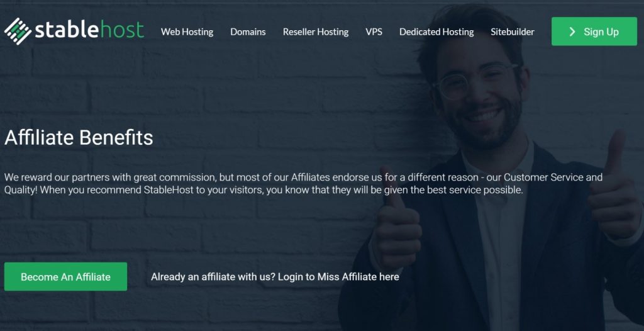Select the VPS navigation item
Viewport: 644px width, 331px height.
374,31
